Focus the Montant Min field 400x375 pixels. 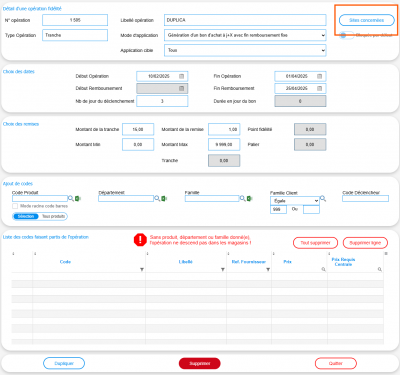point(138,144)
